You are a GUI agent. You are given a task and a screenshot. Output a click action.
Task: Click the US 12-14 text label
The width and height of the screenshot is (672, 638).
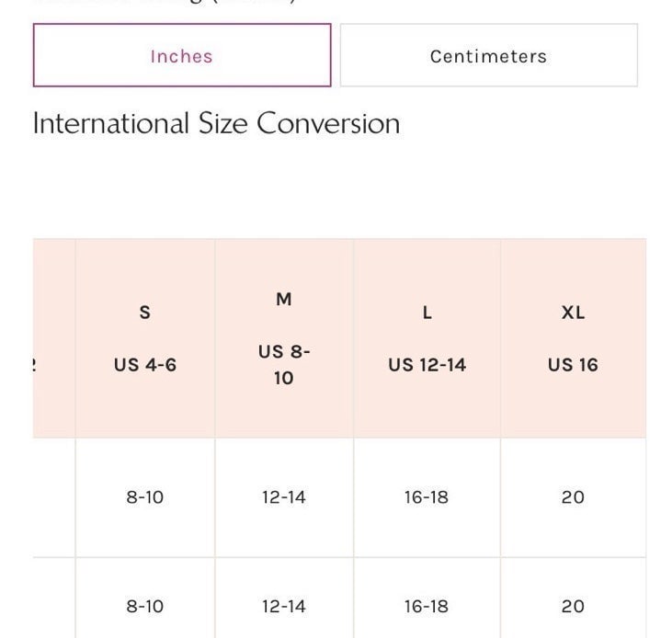click(x=427, y=365)
